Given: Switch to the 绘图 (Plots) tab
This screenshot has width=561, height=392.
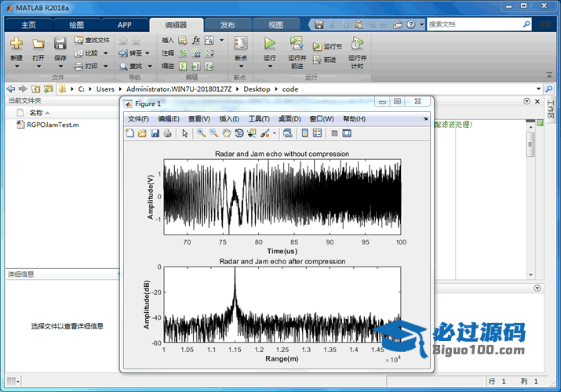Looking at the screenshot, I should [x=76, y=24].
